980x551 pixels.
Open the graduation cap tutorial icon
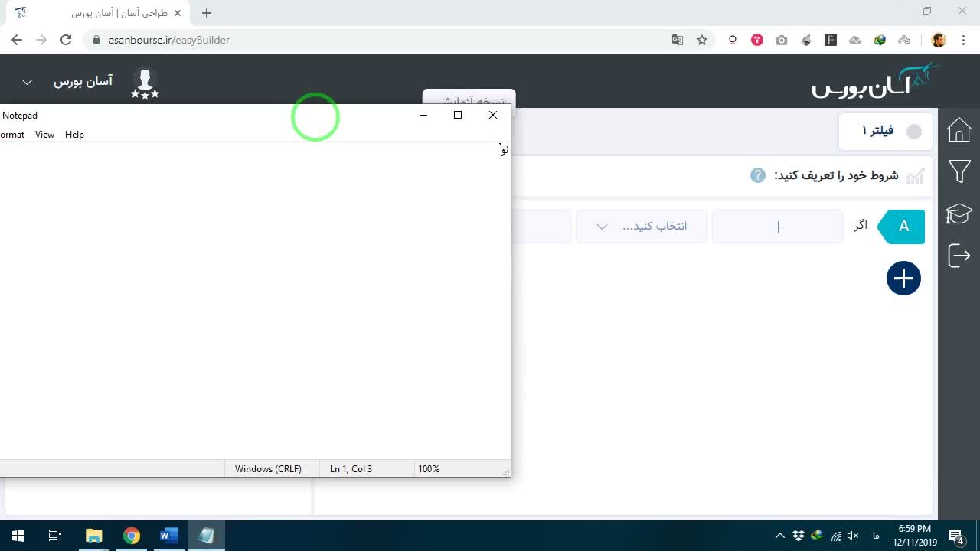959,214
